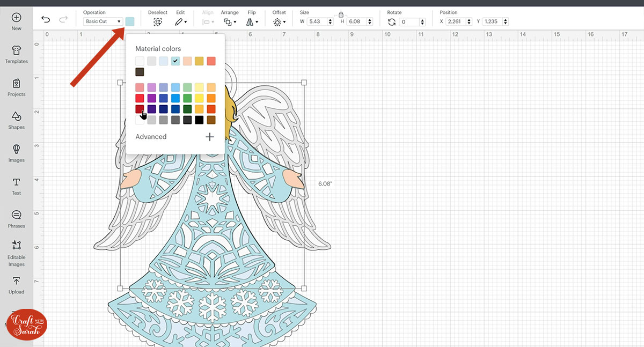Open the Edit menu
Screen dimensions: 644x347
[x=181, y=22]
